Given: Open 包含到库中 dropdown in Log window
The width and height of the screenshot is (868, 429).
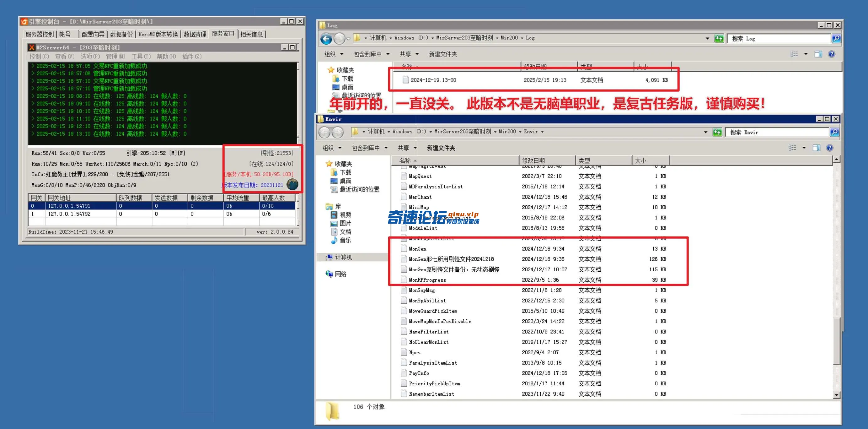Looking at the screenshot, I should click(x=371, y=54).
